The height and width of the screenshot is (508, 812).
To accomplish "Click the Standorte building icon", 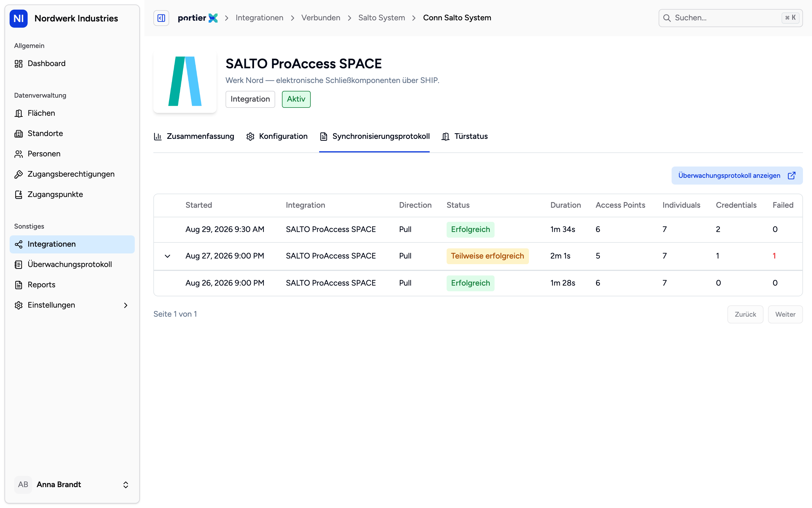I will click(18, 134).
